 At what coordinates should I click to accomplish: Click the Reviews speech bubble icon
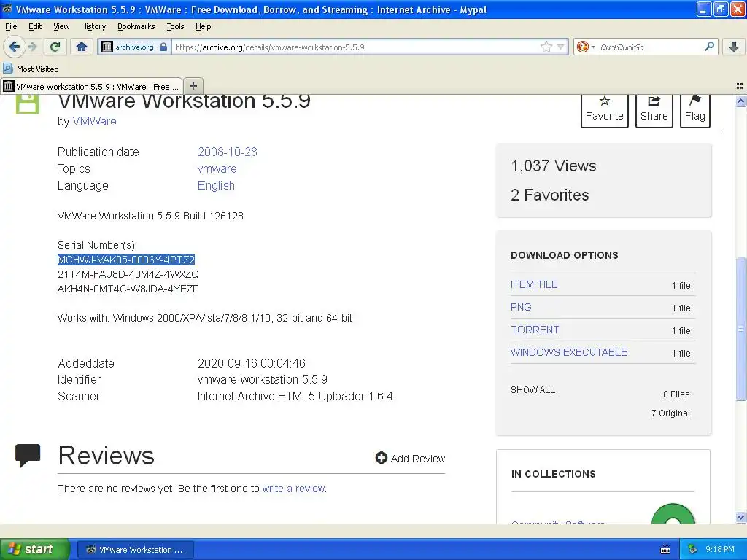click(28, 455)
